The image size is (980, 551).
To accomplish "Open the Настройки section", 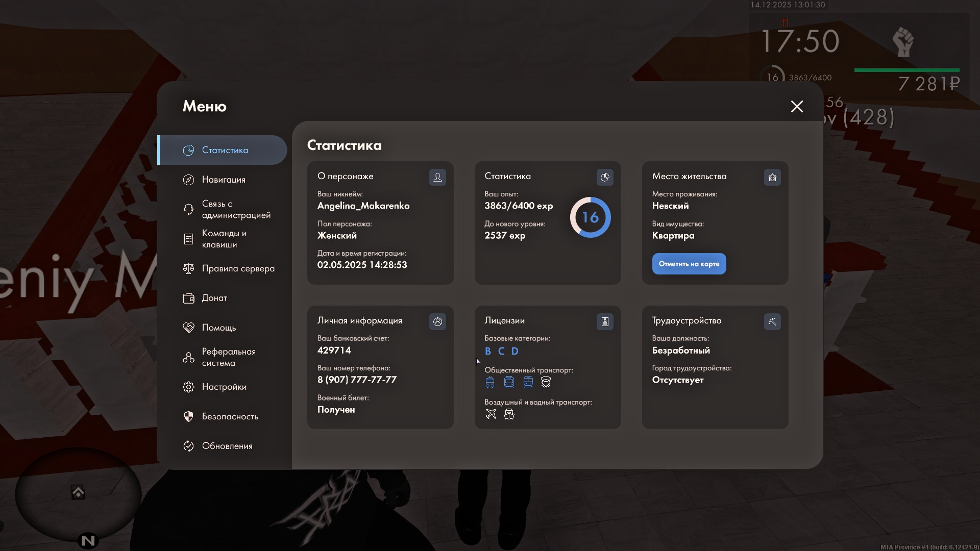I will (x=224, y=387).
